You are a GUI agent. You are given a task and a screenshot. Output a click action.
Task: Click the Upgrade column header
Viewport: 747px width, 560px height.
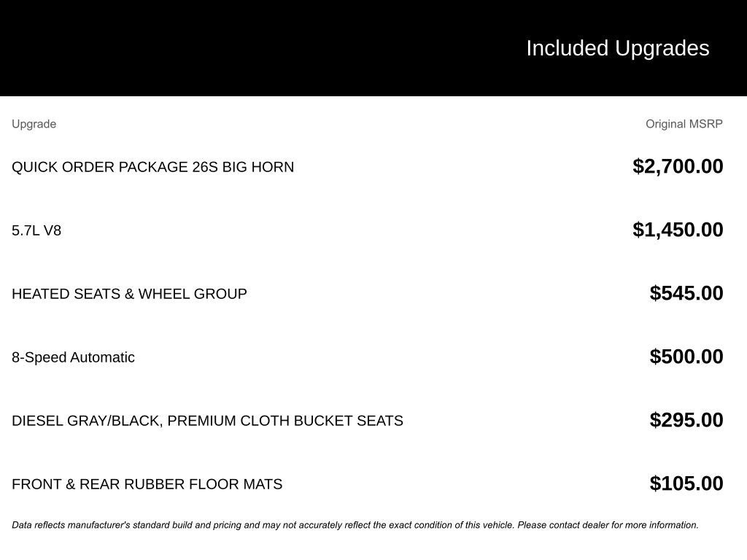(x=34, y=124)
